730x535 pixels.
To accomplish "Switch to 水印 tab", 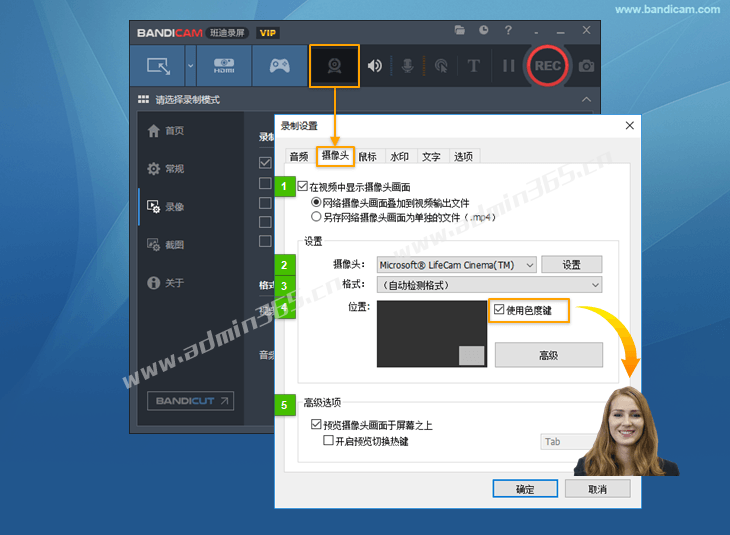I will click(x=399, y=156).
